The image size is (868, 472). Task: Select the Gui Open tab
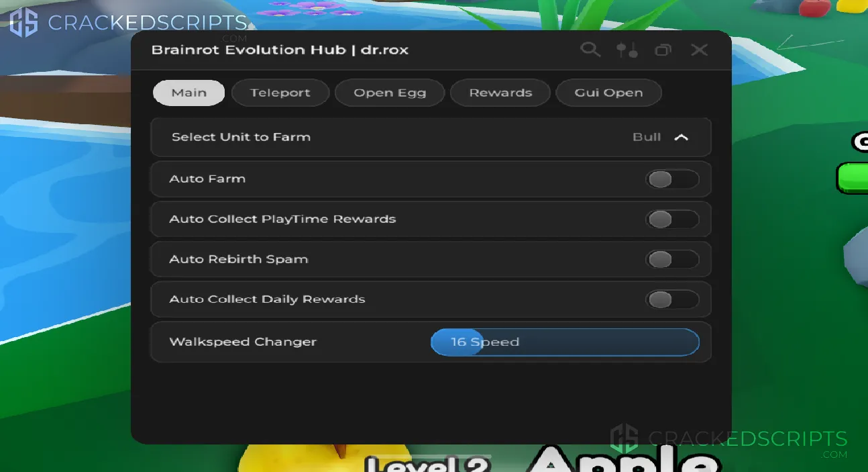[x=608, y=93]
